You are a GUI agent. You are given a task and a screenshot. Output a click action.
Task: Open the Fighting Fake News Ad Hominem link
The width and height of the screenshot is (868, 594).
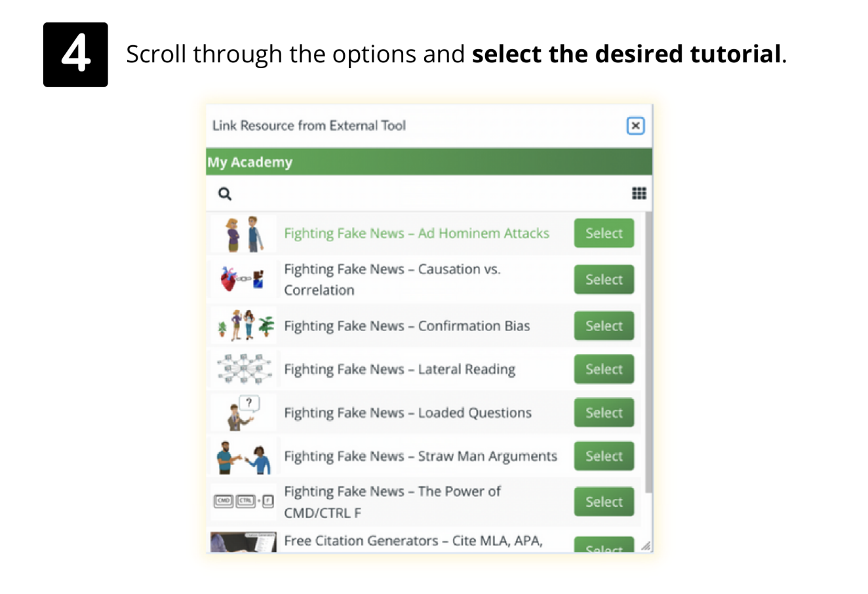(417, 233)
